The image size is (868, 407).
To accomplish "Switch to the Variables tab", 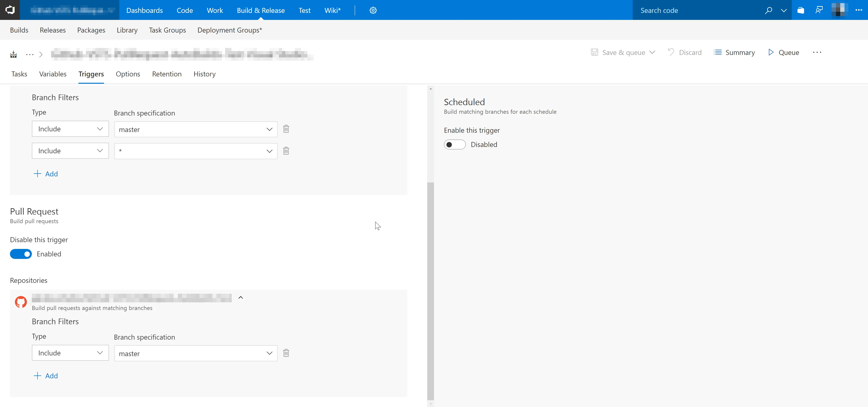I will point(53,74).
